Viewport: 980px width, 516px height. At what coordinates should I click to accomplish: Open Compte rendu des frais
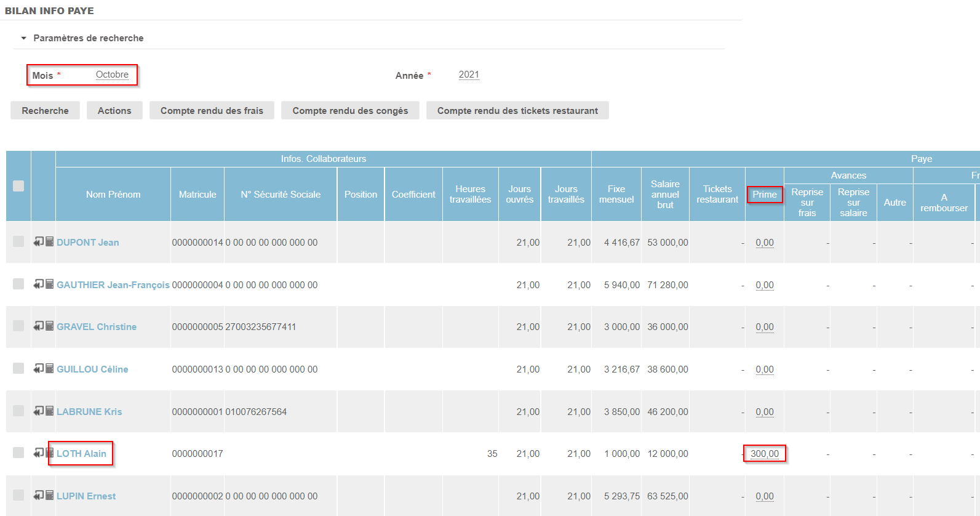212,111
